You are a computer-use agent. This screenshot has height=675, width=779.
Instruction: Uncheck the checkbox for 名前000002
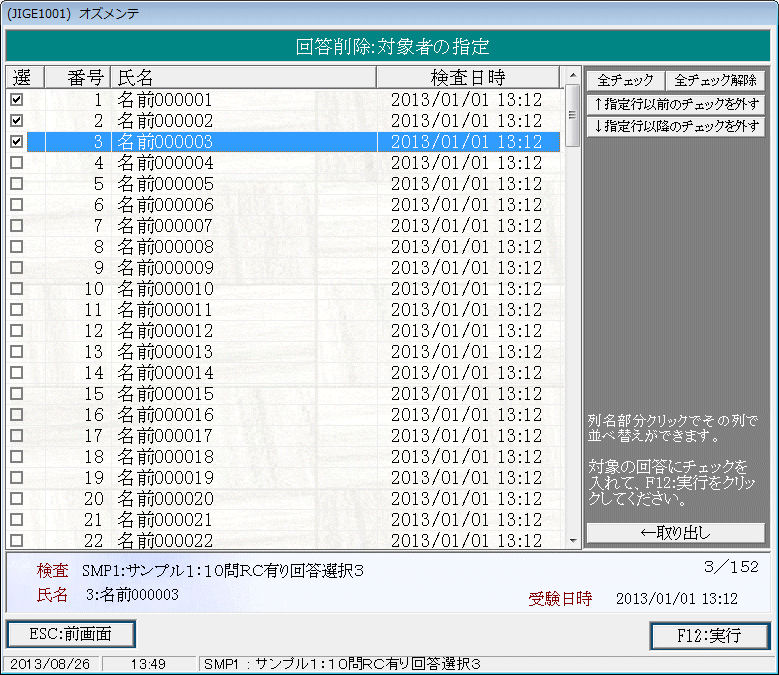coord(16,121)
